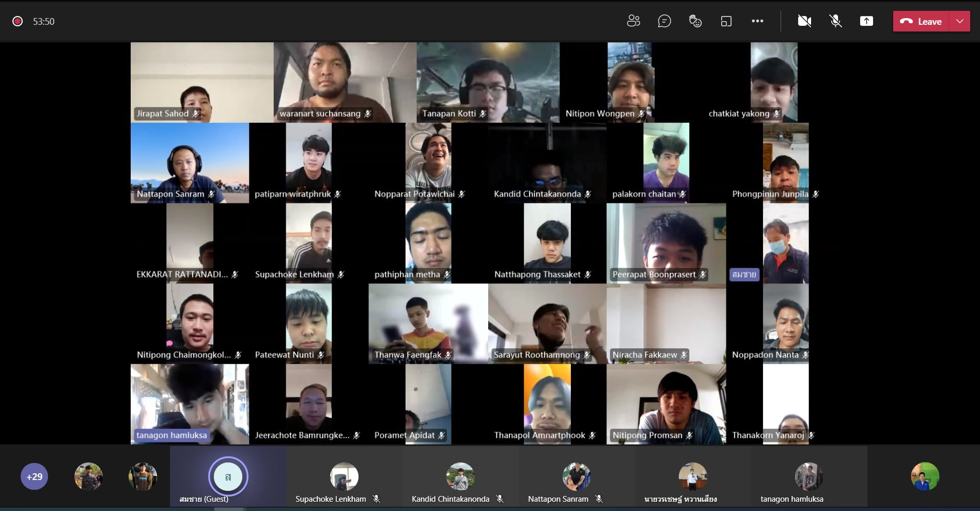980x511 pixels.
Task: Select Peerapat Boonprasert video tile
Action: [666, 243]
